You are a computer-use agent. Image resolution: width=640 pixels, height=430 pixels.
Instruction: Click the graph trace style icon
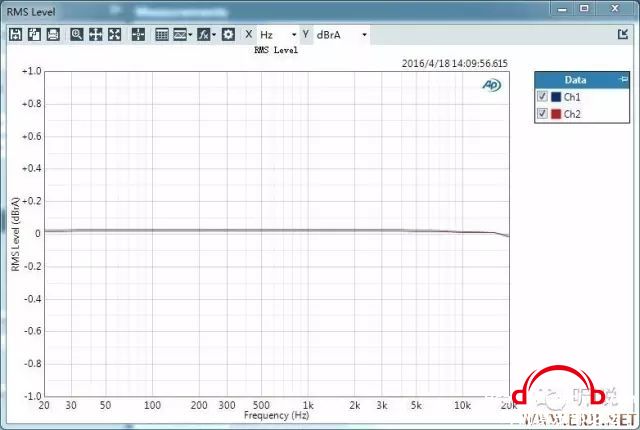pos(180,35)
